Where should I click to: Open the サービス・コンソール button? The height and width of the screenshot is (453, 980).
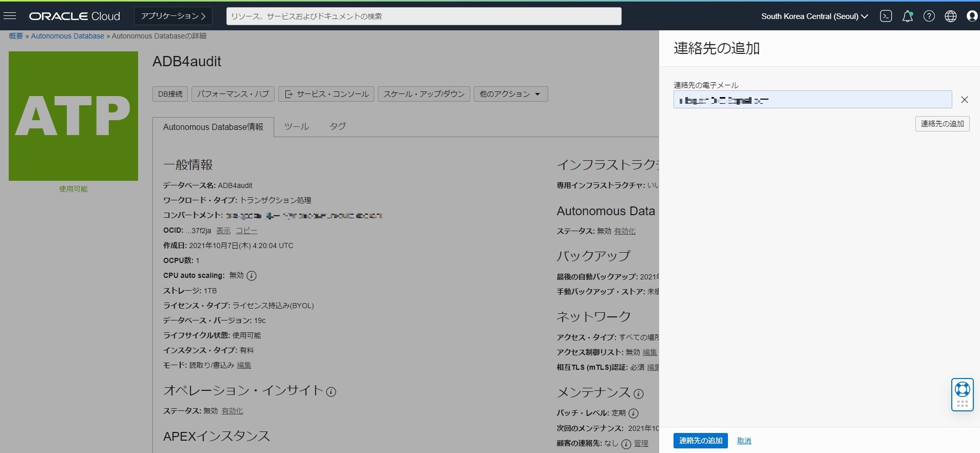coord(326,94)
